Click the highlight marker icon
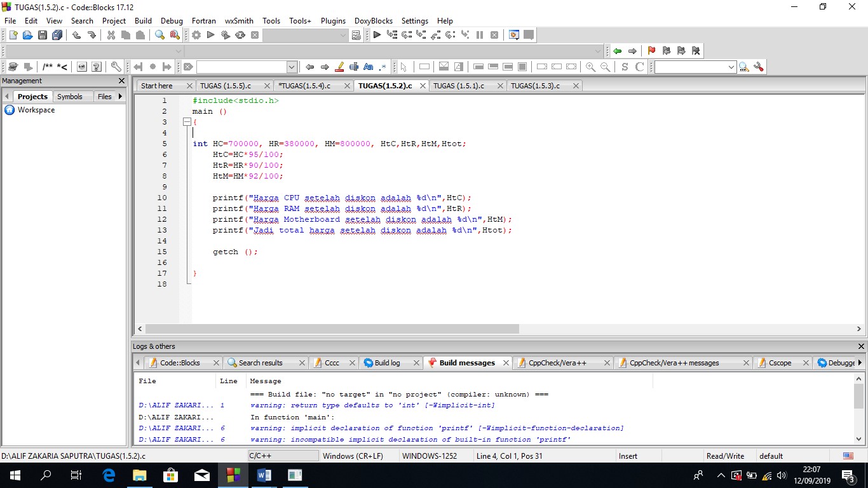 tap(339, 67)
